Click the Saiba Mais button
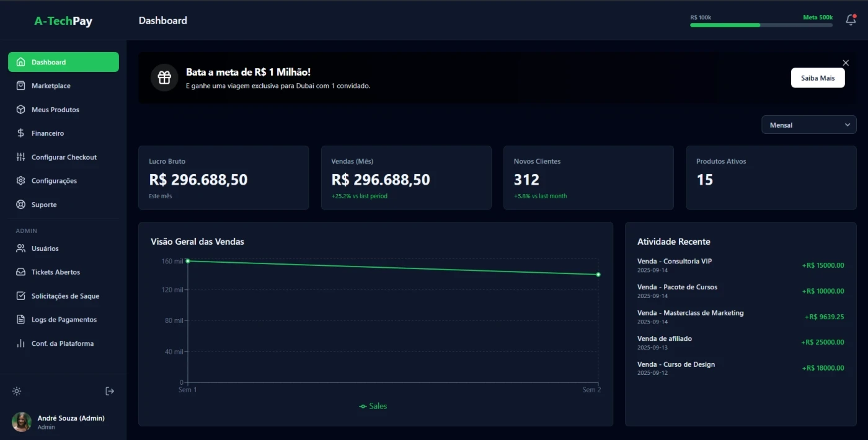This screenshot has height=440, width=868. point(817,78)
